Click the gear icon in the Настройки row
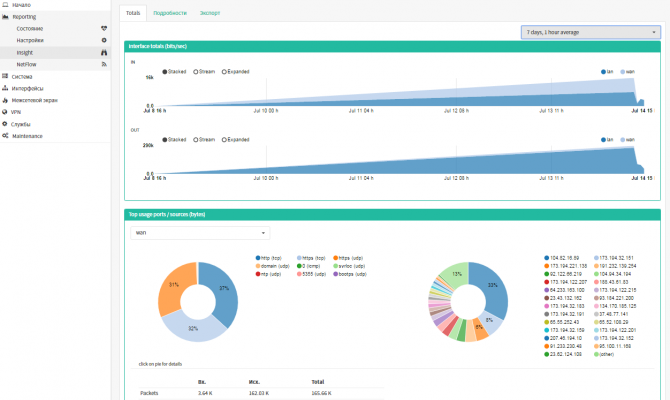Image resolution: width=670 pixels, height=400 pixels. 104,40
